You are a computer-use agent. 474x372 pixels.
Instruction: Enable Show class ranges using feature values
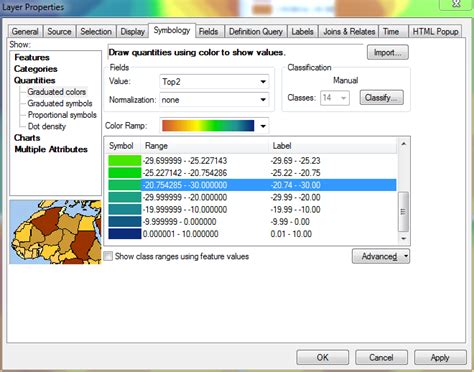[108, 256]
